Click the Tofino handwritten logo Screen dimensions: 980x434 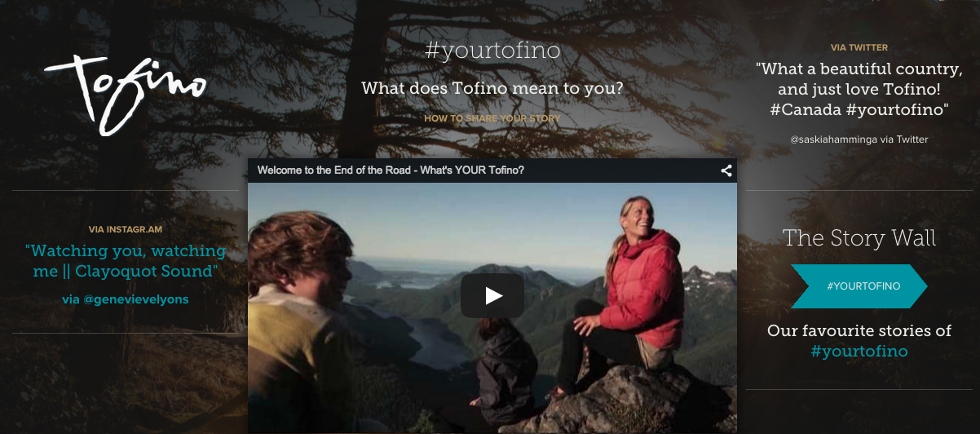126,94
